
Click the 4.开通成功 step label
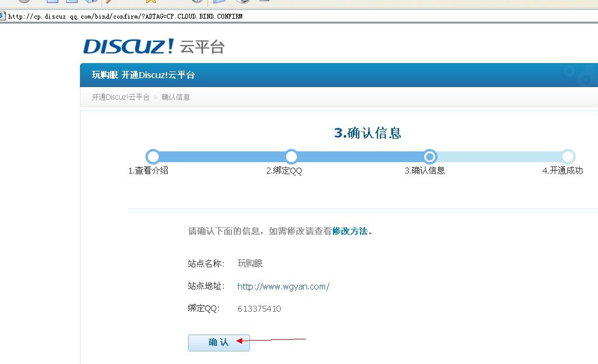coord(563,171)
